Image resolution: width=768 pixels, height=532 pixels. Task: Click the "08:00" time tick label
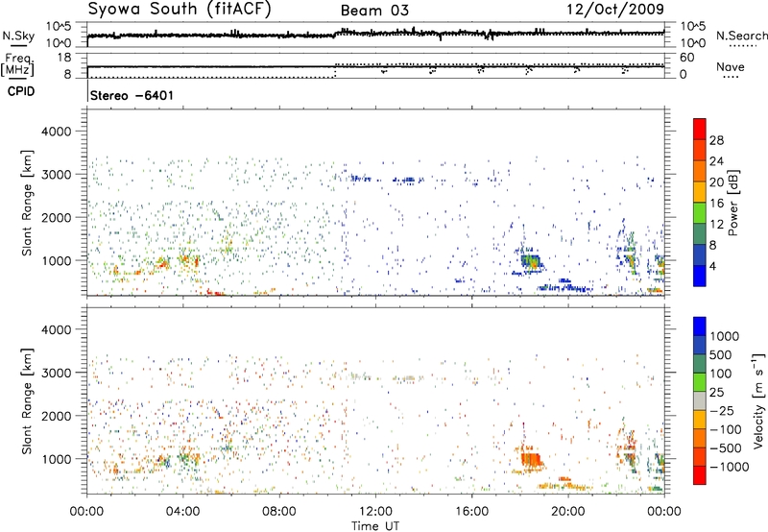(279, 512)
